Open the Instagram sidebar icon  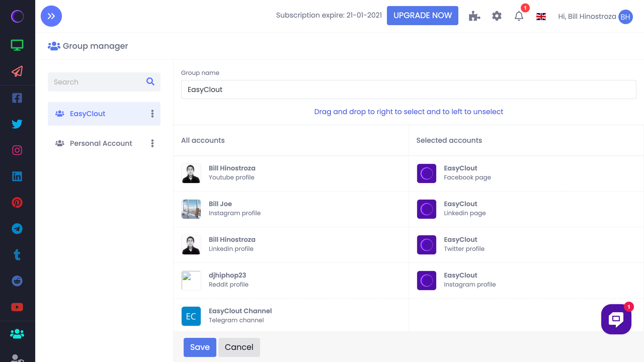point(17,150)
